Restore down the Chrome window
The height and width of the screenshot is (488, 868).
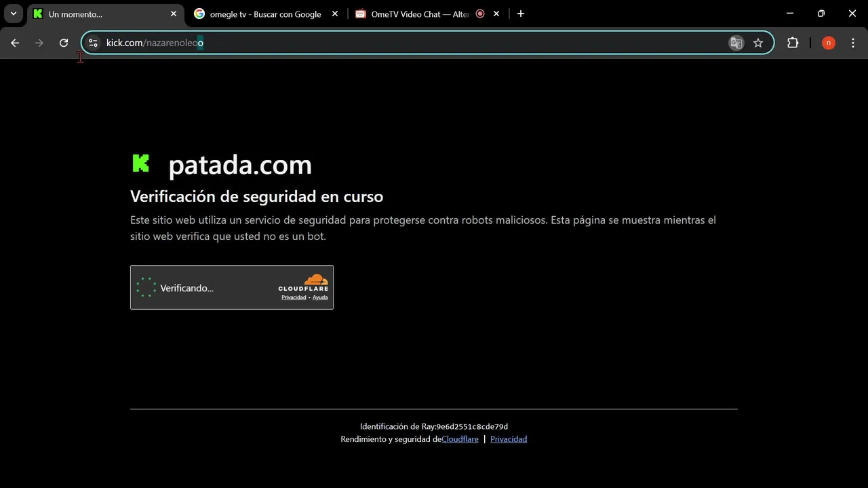[821, 14]
